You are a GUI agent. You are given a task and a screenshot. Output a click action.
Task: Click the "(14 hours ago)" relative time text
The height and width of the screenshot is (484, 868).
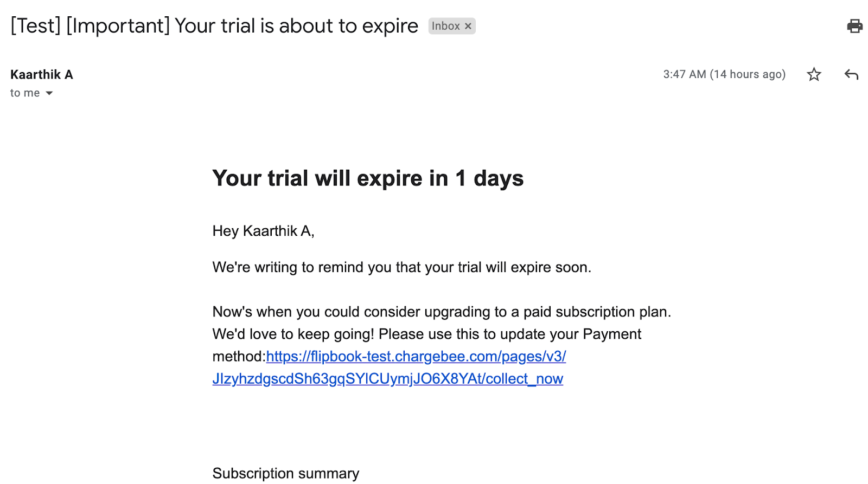point(748,74)
